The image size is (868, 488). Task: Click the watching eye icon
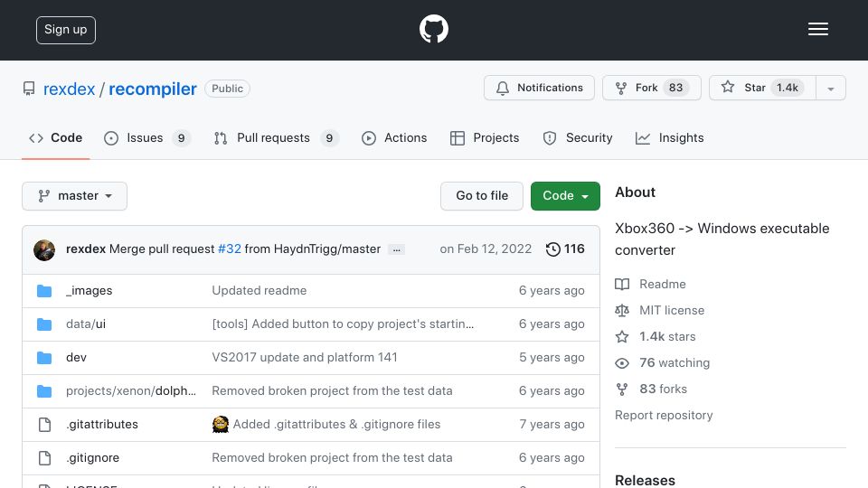coord(622,363)
